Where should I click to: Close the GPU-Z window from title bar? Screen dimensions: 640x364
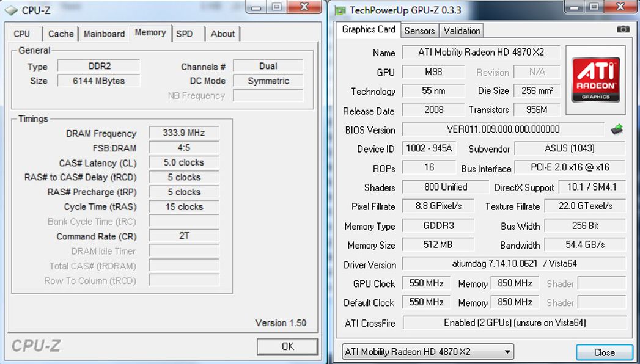click(x=621, y=7)
